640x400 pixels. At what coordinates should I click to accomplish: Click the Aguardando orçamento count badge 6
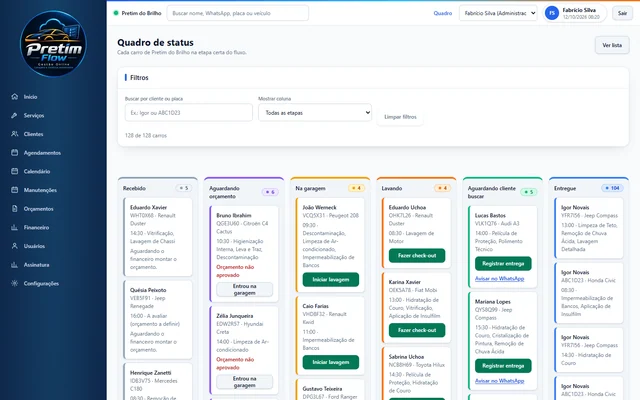click(x=270, y=192)
